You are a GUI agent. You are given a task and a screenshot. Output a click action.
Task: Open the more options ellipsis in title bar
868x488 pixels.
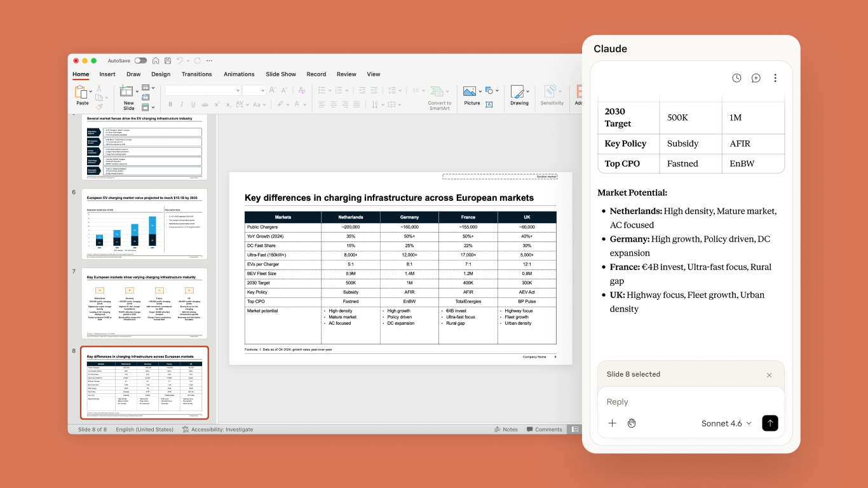tap(210, 61)
